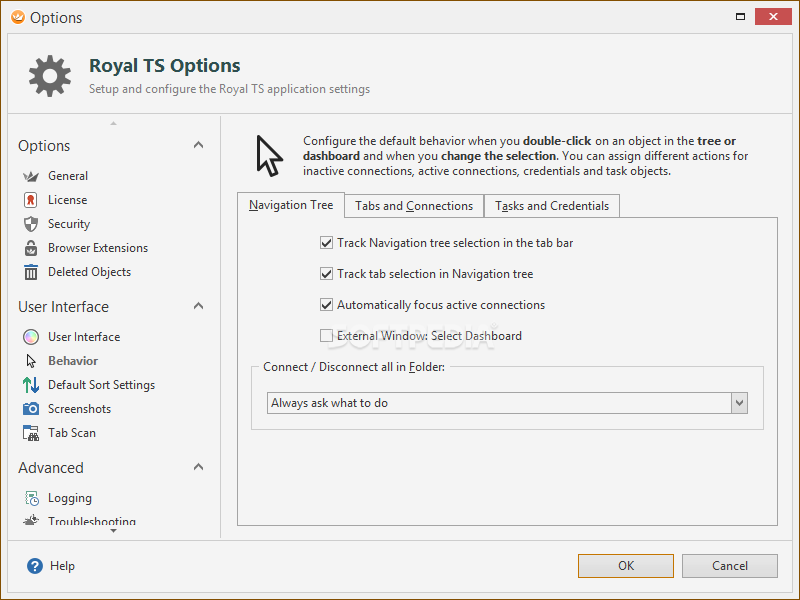Screen dimensions: 800x600
Task: Switch to the Tasks and Credentials tab
Action: pyautogui.click(x=552, y=206)
